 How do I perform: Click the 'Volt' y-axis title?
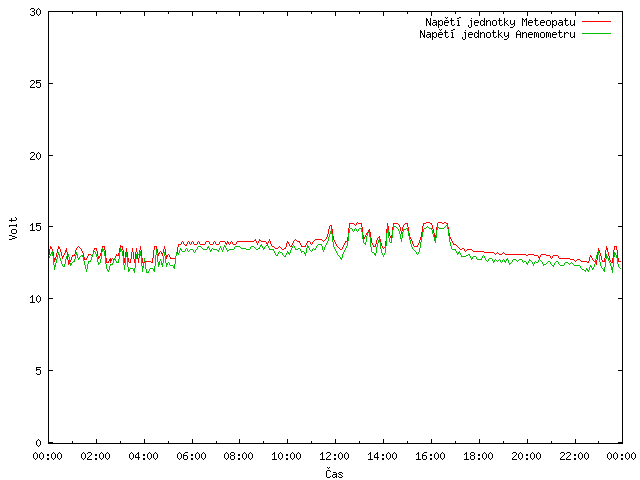tap(13, 228)
